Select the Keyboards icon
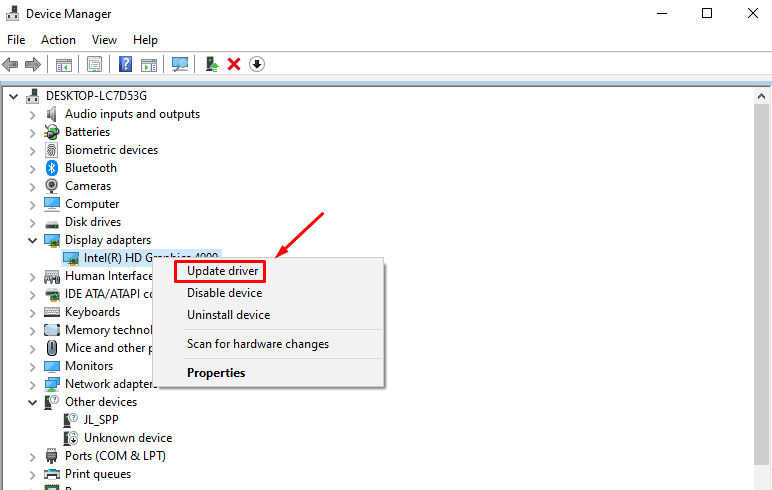 pos(52,312)
